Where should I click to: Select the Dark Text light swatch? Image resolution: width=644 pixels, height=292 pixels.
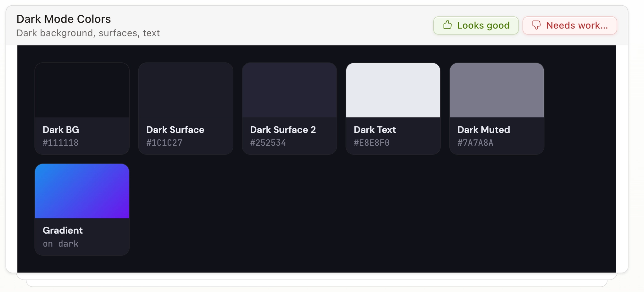coord(393,90)
